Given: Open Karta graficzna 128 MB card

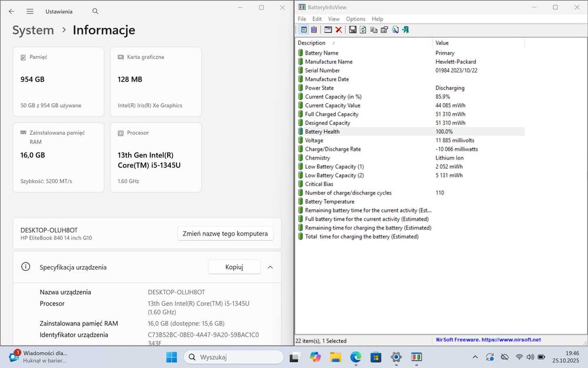Looking at the screenshot, I should [156, 81].
